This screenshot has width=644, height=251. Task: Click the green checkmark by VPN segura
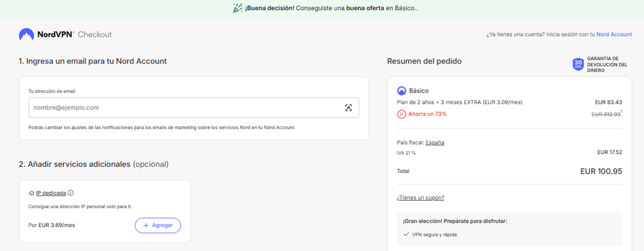(406, 235)
